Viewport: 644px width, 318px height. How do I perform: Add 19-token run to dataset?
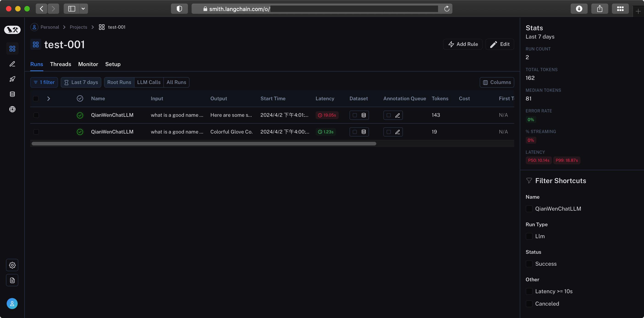click(x=363, y=132)
